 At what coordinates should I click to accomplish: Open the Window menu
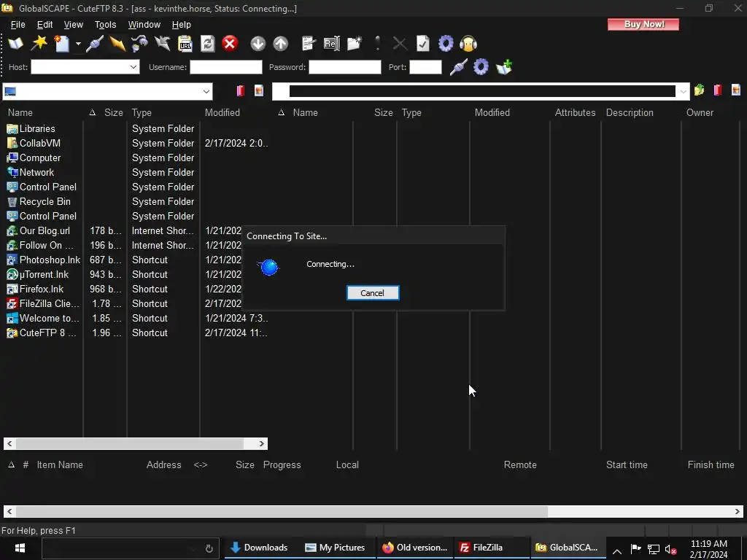[x=144, y=25]
